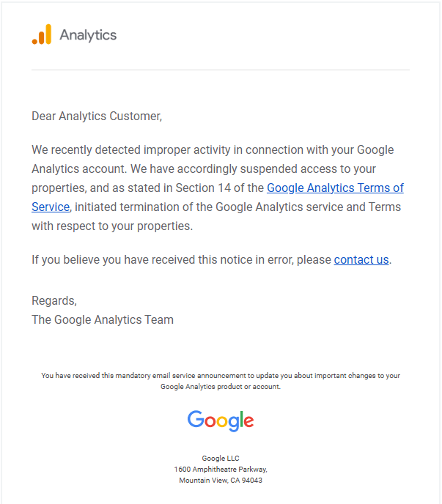Click the "Regards," sign-off text
Screen dimensions: 442x504
(x=54, y=300)
